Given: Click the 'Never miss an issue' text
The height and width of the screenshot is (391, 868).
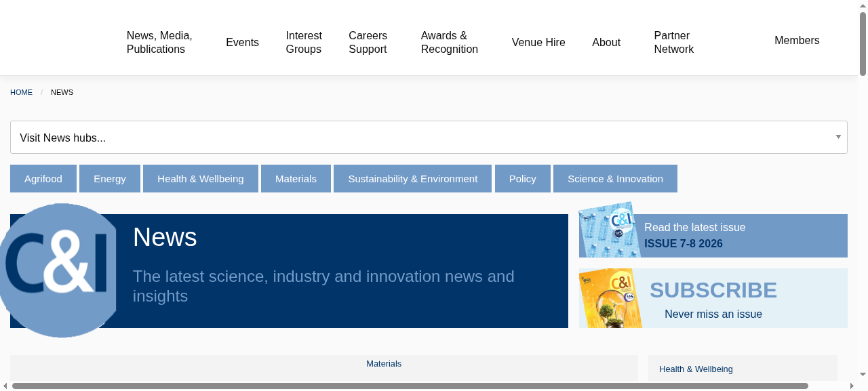Looking at the screenshot, I should (713, 314).
